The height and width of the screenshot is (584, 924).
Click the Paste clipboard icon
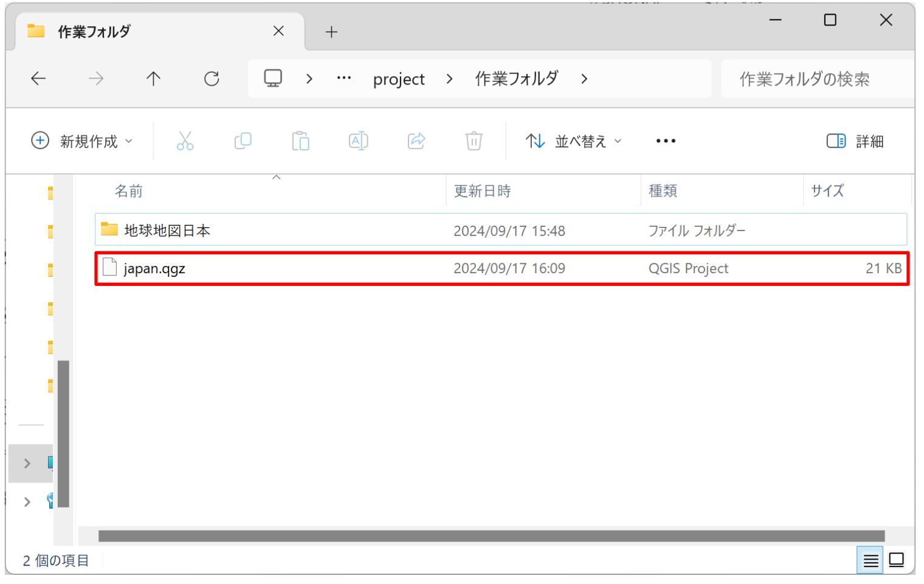click(300, 141)
